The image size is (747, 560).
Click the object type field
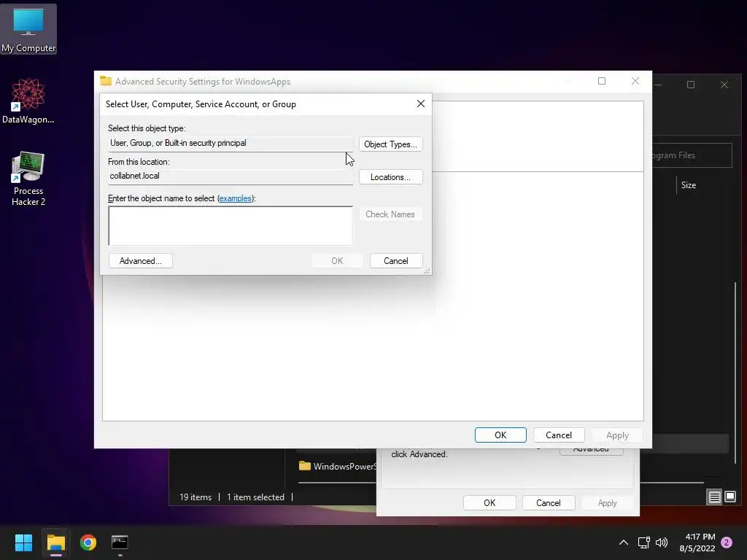231,144
